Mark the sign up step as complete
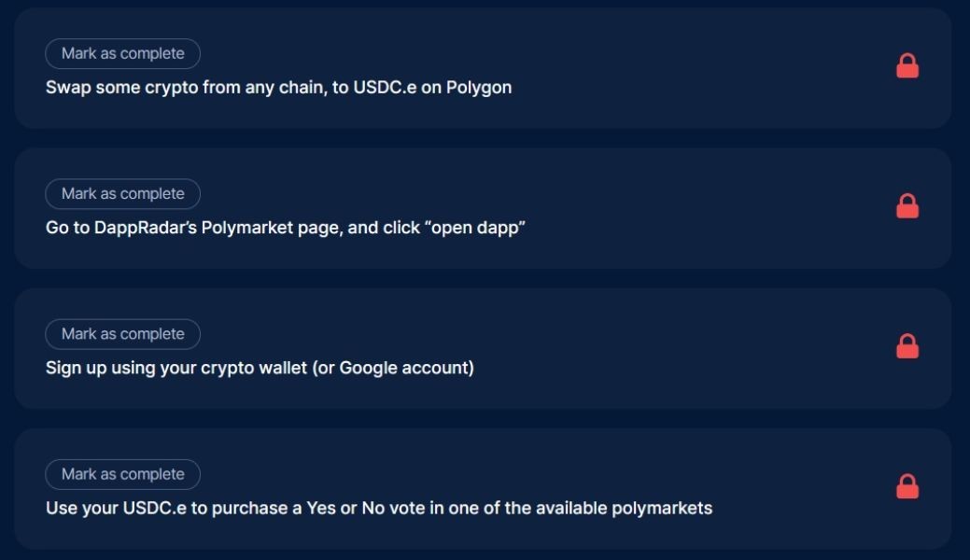The image size is (970, 560). pos(122,334)
